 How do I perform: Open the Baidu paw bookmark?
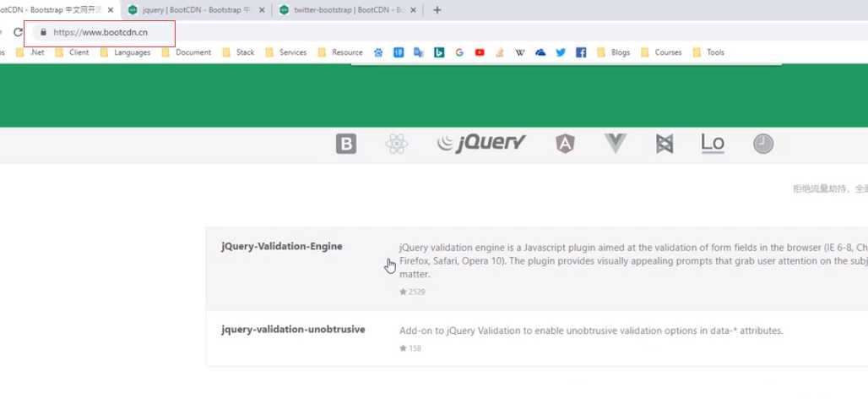378,52
